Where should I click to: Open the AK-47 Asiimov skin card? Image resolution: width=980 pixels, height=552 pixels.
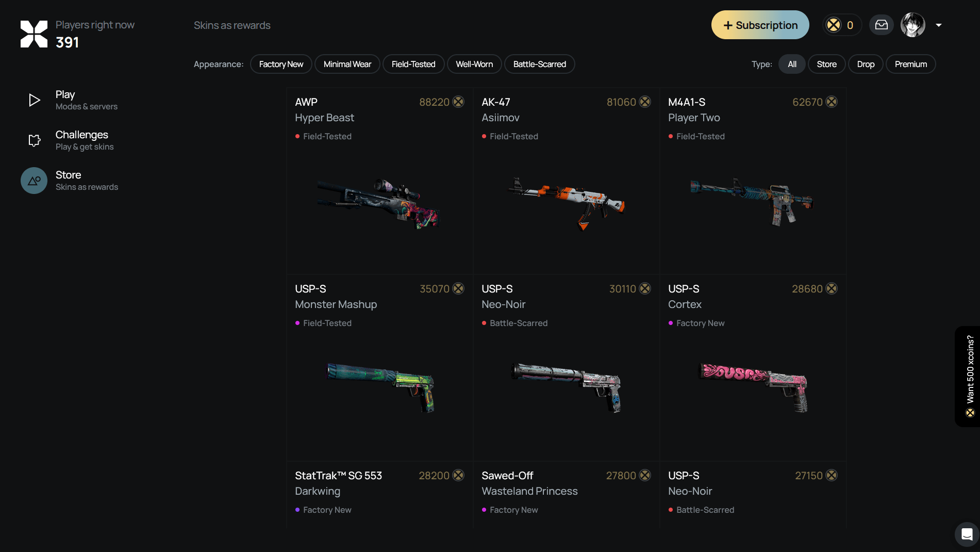point(567,181)
